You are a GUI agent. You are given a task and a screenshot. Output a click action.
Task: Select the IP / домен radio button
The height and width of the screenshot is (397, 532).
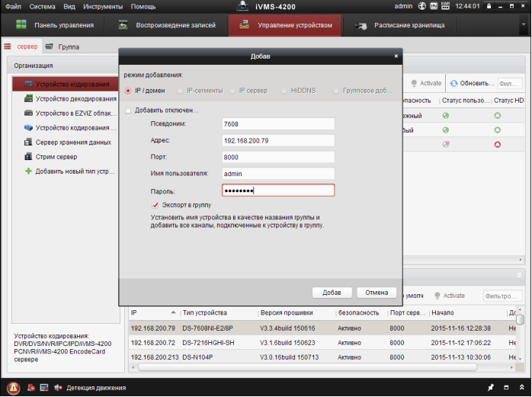128,91
